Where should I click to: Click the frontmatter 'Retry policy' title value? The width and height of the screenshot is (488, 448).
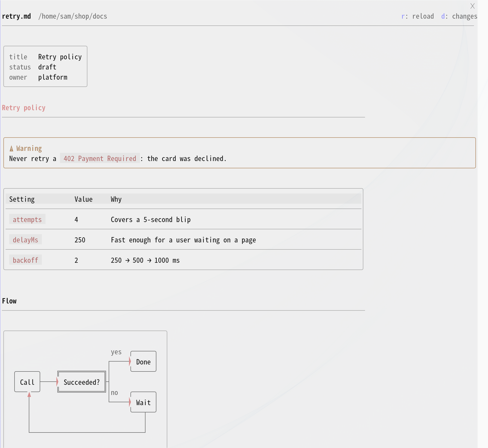click(x=60, y=57)
